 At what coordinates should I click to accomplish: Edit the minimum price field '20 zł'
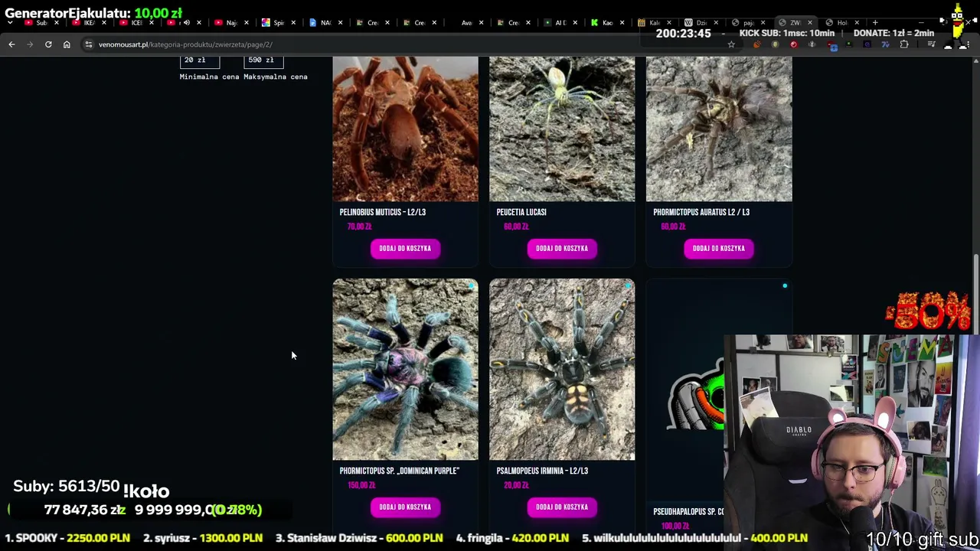tap(200, 60)
